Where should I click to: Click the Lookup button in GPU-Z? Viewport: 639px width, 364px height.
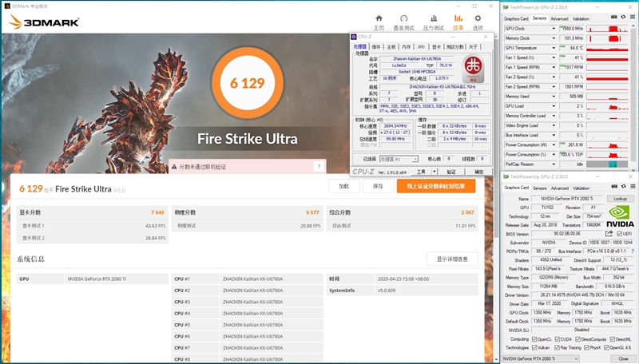[x=621, y=199]
